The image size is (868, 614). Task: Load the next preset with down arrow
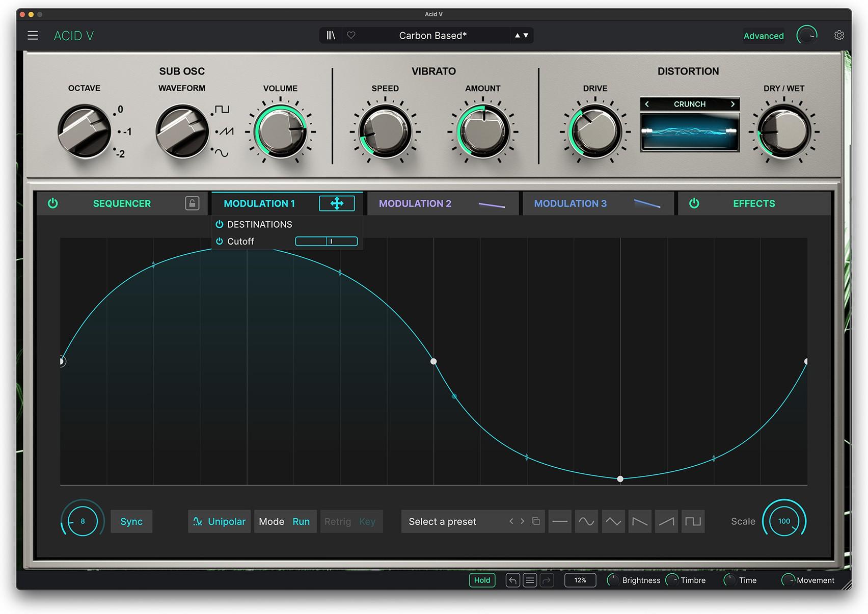(526, 35)
